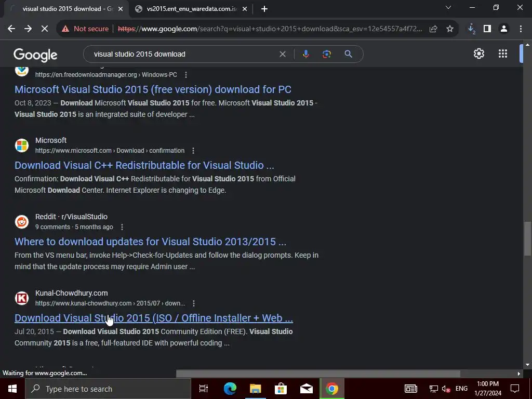Go forward with the forward arrow
Image resolution: width=532 pixels, height=399 pixels.
click(28, 29)
